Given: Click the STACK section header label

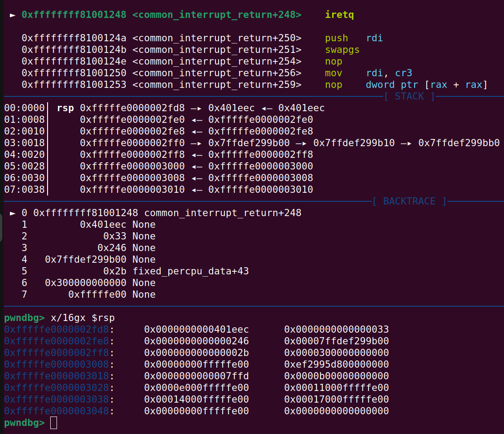Looking at the screenshot, I should point(410,96).
